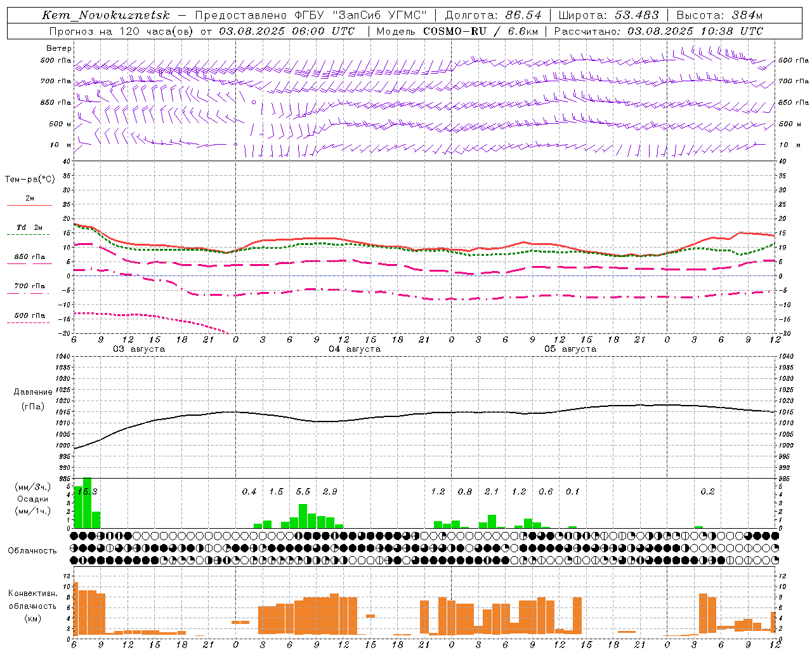Click the pink dotted 500 гПа temperature legend line

tap(28, 323)
